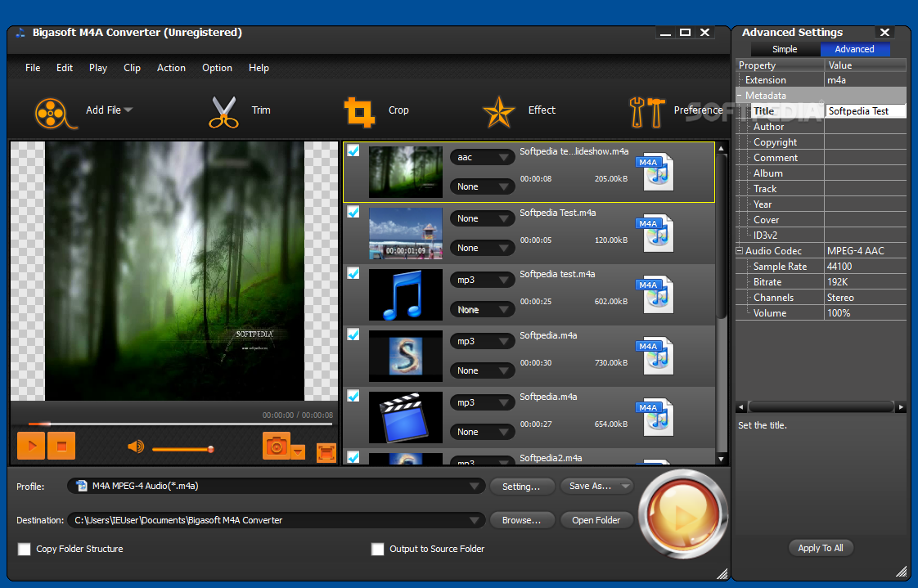Open the Effect star icon
The width and height of the screenshot is (918, 588).
pyautogui.click(x=498, y=112)
